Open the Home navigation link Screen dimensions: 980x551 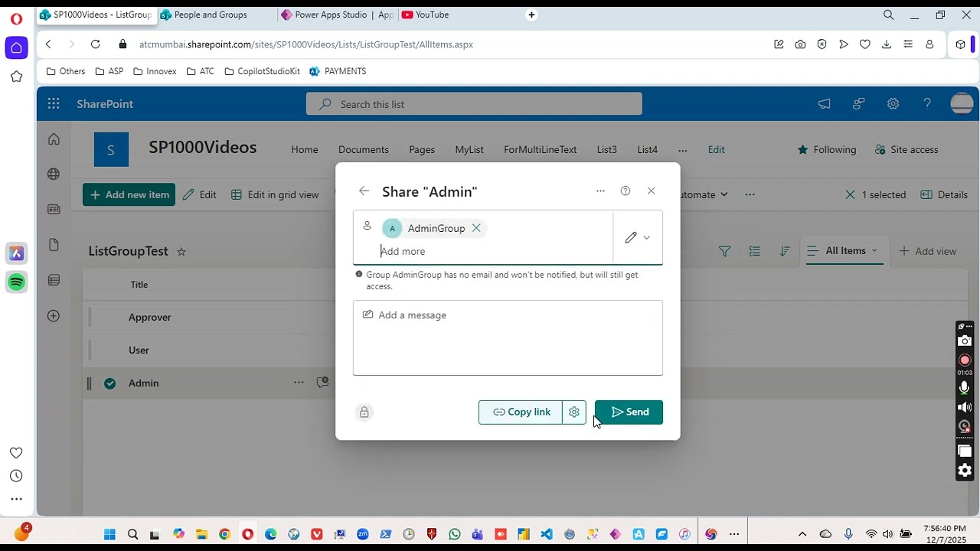click(x=305, y=150)
